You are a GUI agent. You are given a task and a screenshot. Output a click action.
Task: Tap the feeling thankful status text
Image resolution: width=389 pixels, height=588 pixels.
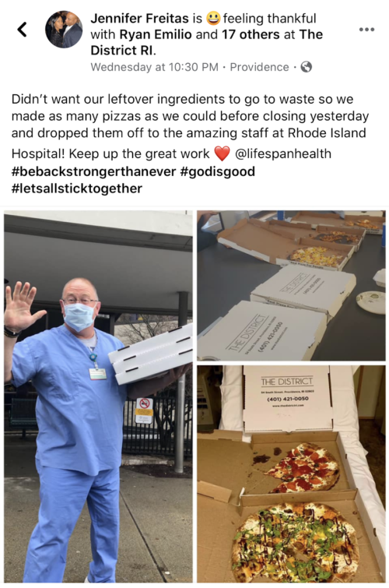269,19
